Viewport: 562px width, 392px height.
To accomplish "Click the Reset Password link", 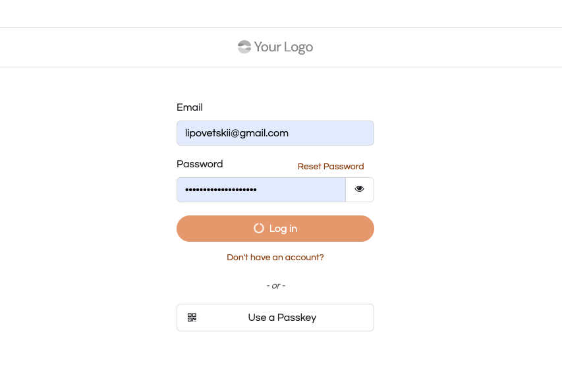I will 331,167.
